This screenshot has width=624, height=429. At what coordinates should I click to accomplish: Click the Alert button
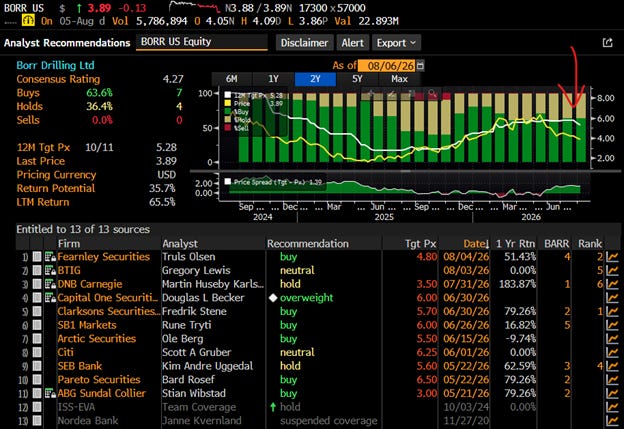(x=352, y=43)
